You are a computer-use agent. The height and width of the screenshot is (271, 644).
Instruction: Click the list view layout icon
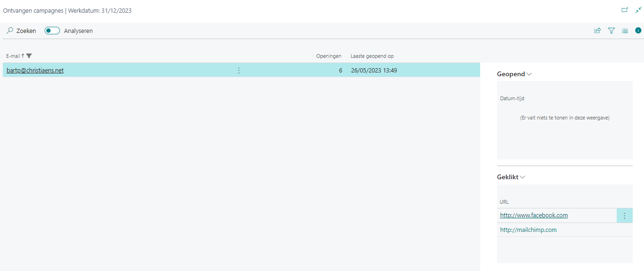[x=625, y=31]
